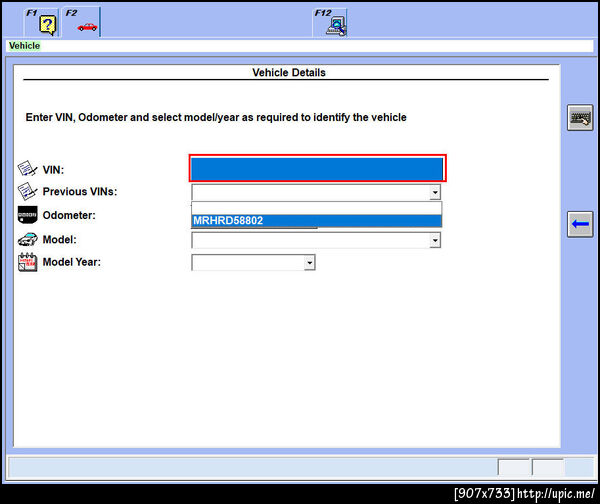This screenshot has height=504, width=600.
Task: Click the Vehicle Details heading
Action: (289, 73)
